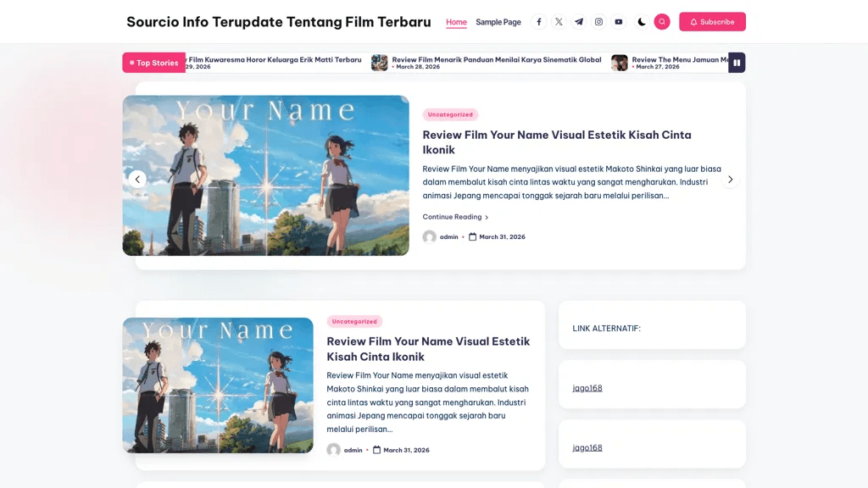The height and width of the screenshot is (488, 868).
Task: Click March 27, 2026 ticker date
Action: pyautogui.click(x=658, y=66)
